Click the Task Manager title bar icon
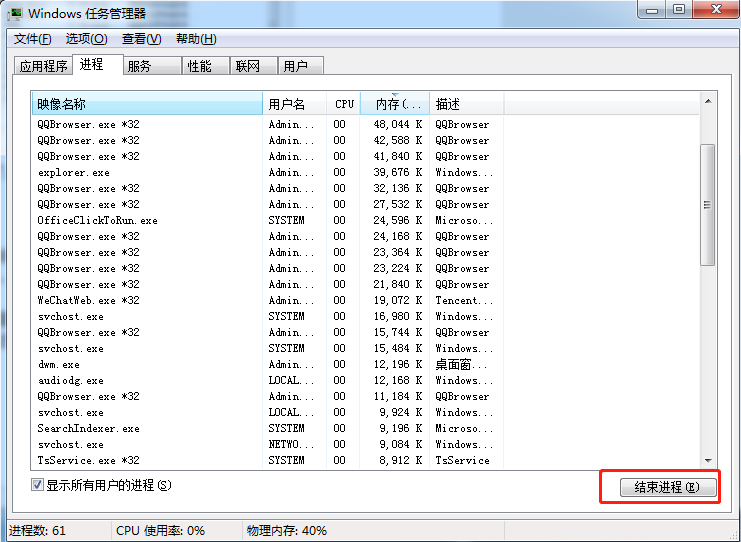Screen dimensions: 741x542 [15, 13]
